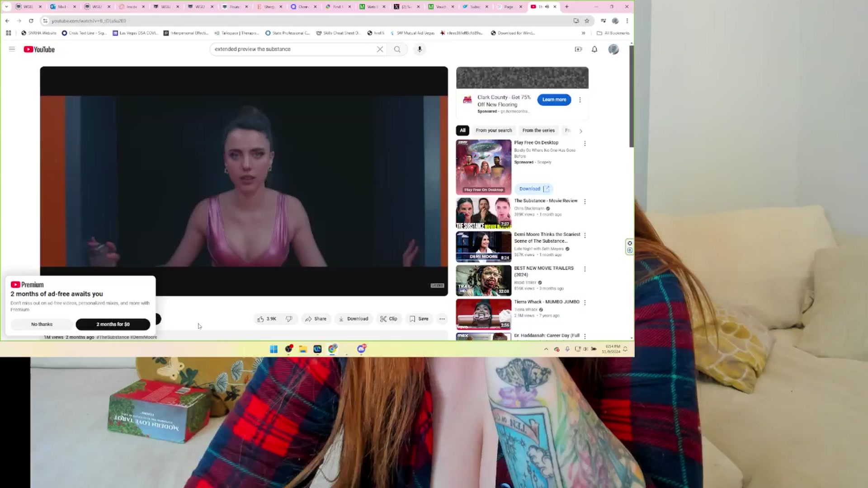Image resolution: width=868 pixels, height=488 pixels.
Task: Like the video with 3.9K thumbs up
Action: point(267,319)
